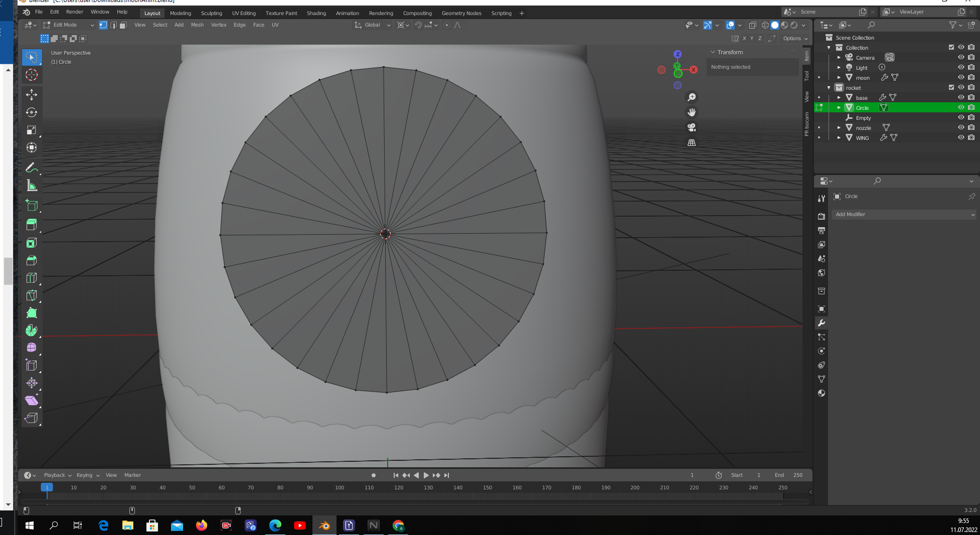Expand the moon object tree
980x535 pixels.
(x=839, y=77)
